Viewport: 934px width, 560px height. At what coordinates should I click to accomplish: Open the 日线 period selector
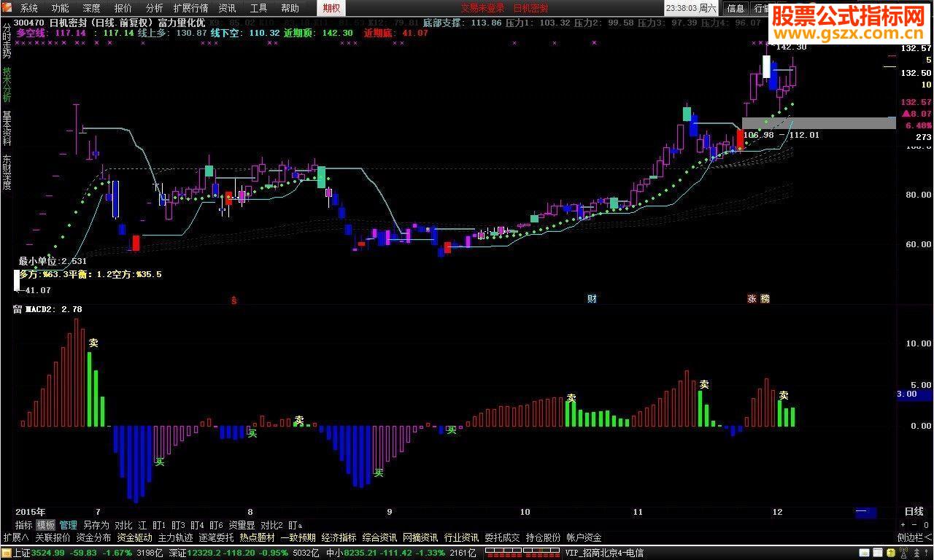[x=914, y=512]
